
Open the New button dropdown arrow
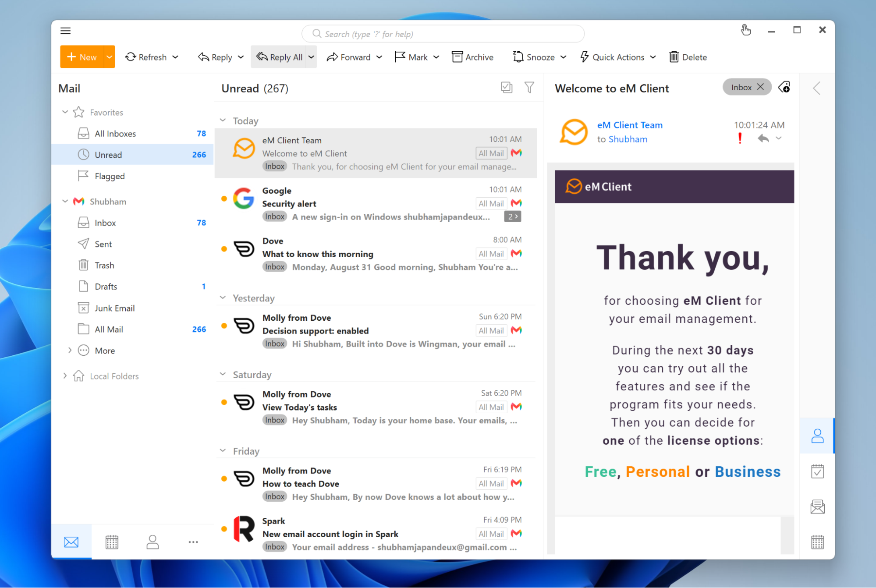(x=110, y=57)
